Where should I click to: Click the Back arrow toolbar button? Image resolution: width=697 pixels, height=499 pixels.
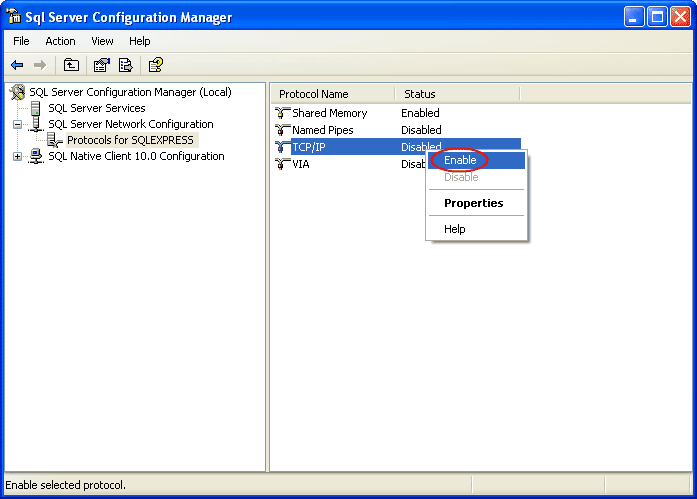pos(17,65)
